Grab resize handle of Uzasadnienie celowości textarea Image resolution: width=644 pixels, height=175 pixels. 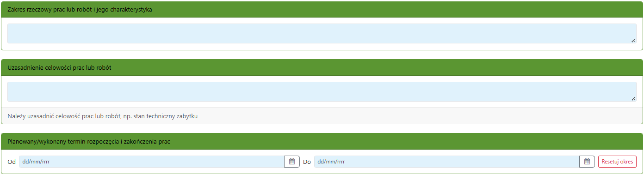(x=633, y=98)
